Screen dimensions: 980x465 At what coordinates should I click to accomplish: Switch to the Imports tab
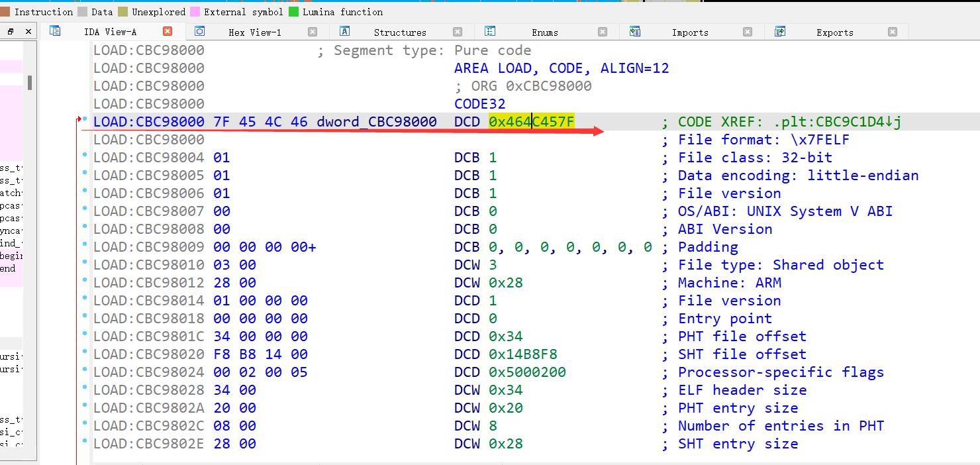[x=689, y=32]
